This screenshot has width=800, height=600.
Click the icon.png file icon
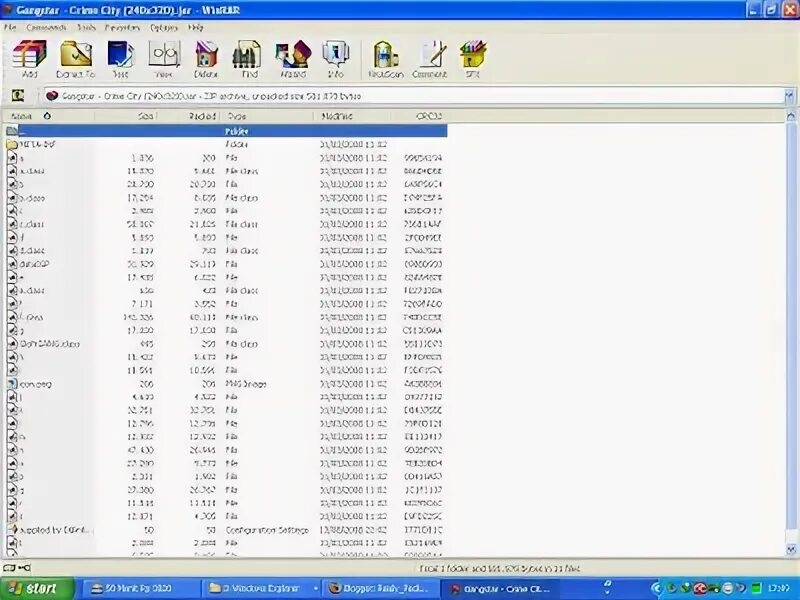click(12, 384)
